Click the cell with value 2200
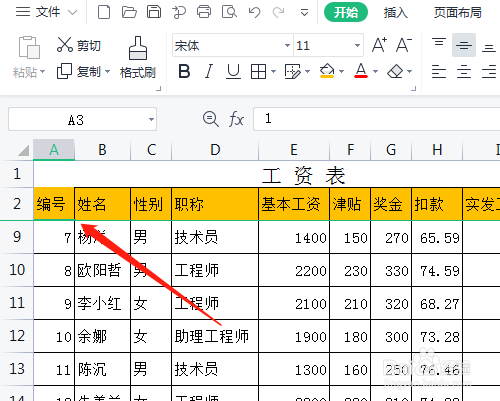Viewport: 500px width, 401px height. pyautogui.click(x=294, y=270)
